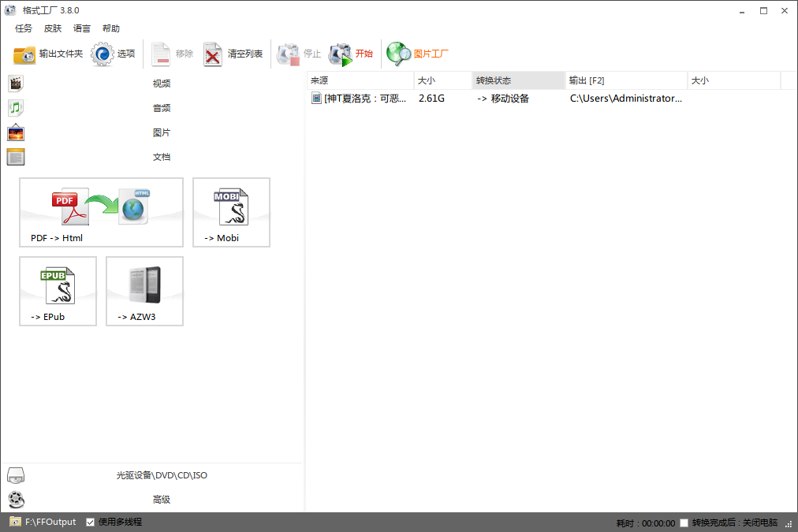Click the 2.61G file size cell

[x=431, y=99]
